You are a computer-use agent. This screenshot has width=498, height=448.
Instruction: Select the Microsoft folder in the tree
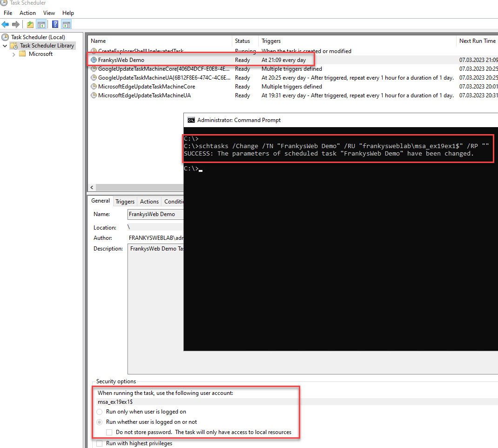(40, 54)
